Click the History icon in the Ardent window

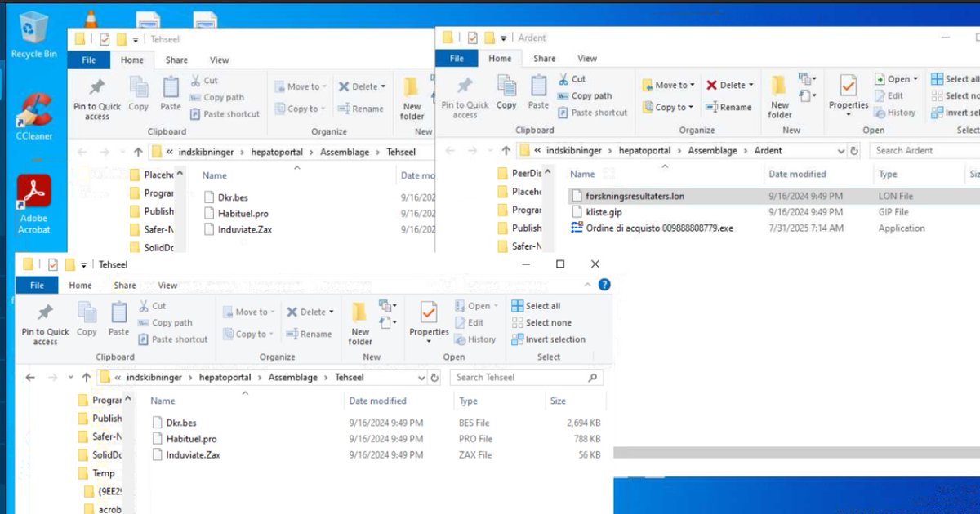pos(896,113)
